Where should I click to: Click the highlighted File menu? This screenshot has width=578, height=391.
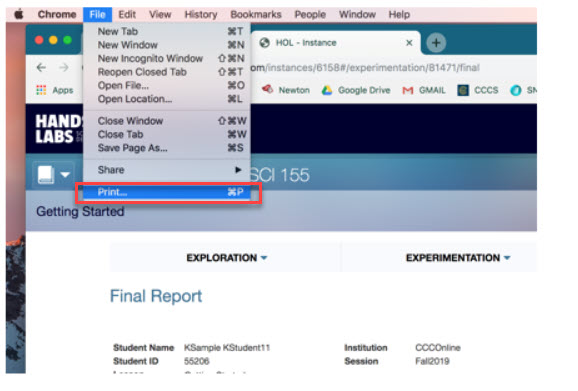pos(97,14)
